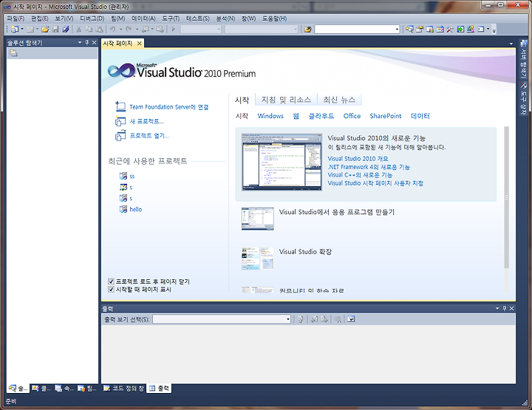Open the Redo history dropdown arrow
The width and height of the screenshot is (532, 410).
[x=137, y=30]
